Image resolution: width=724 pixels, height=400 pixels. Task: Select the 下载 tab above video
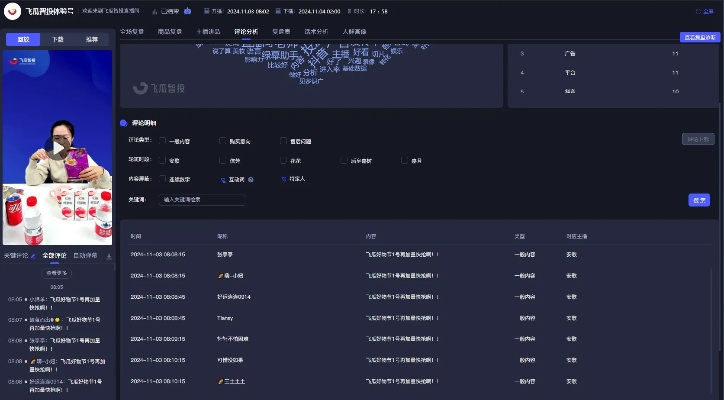pos(58,39)
